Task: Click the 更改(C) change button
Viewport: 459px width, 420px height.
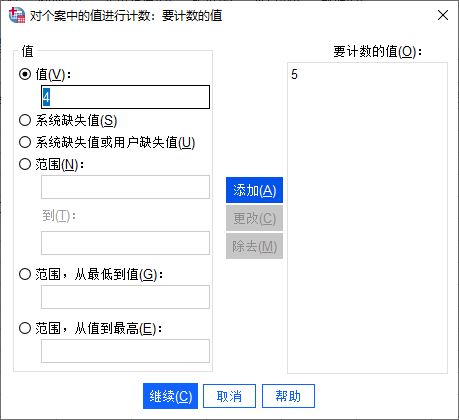Action: 254,218
